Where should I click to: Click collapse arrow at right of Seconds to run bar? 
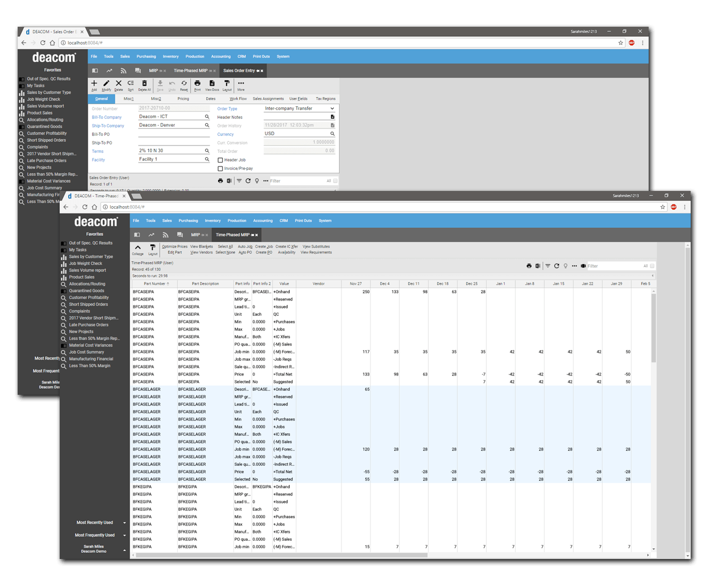pos(652,276)
